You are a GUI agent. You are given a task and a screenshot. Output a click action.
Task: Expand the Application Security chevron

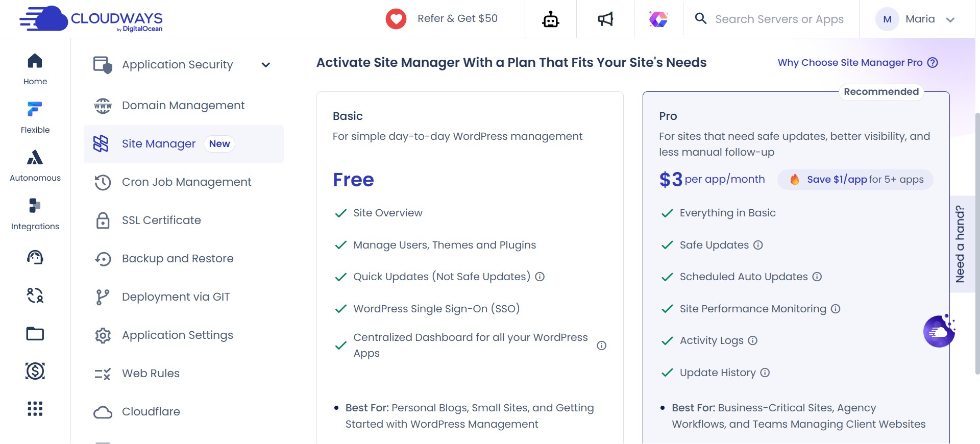click(x=265, y=65)
